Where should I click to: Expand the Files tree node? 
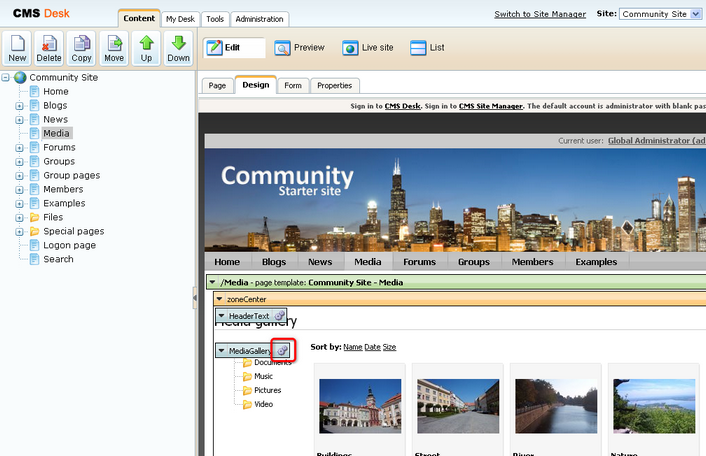[x=19, y=217]
